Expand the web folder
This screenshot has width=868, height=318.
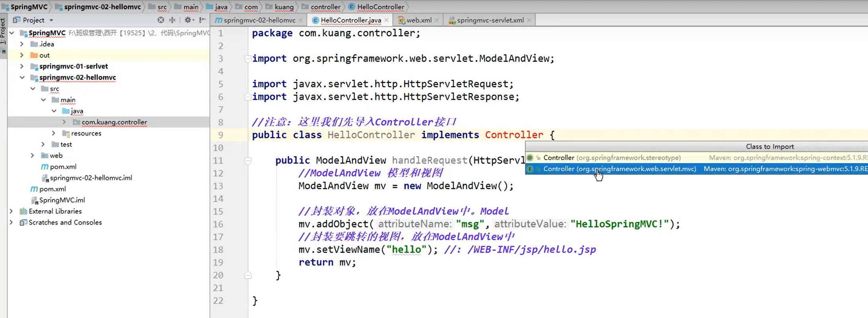tap(33, 156)
